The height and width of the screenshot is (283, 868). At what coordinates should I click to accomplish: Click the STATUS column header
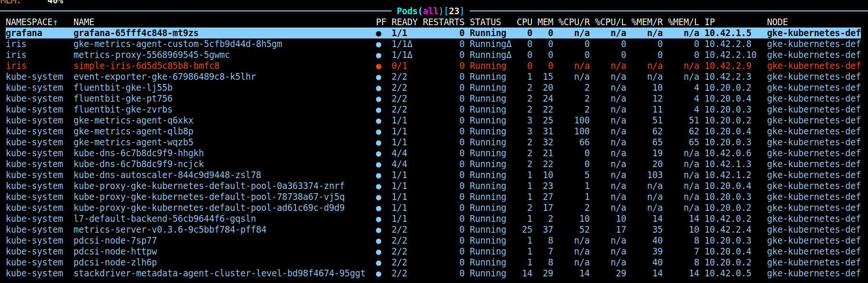point(485,22)
